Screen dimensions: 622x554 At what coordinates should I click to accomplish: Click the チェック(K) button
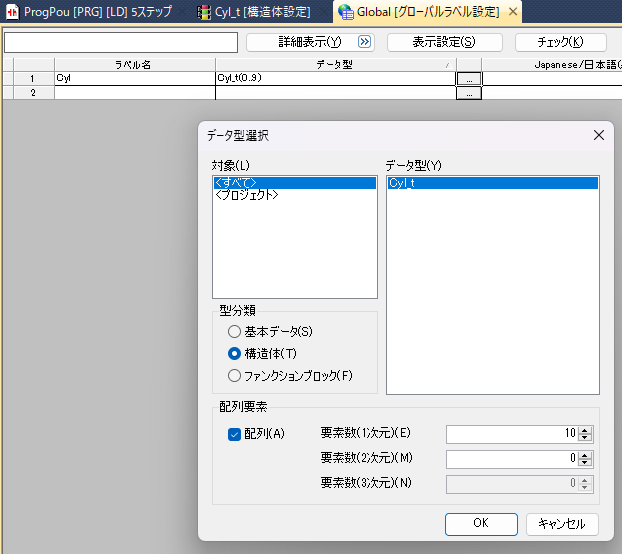point(561,42)
